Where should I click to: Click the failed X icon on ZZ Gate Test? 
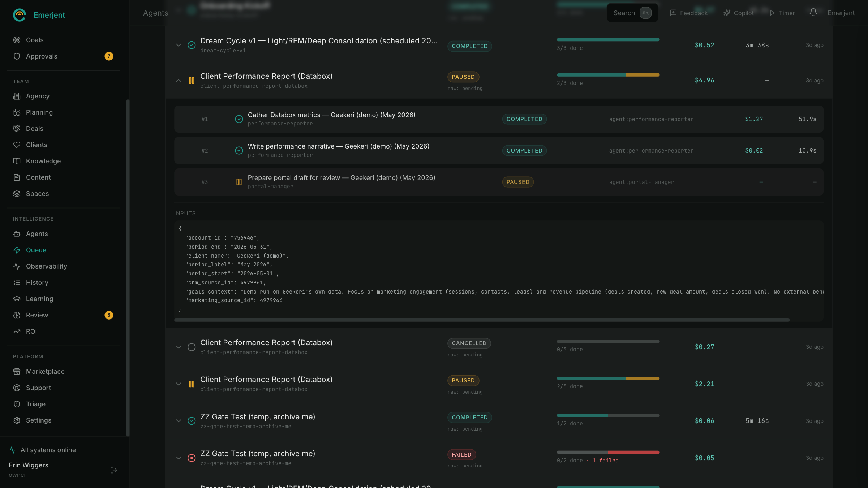(192, 458)
